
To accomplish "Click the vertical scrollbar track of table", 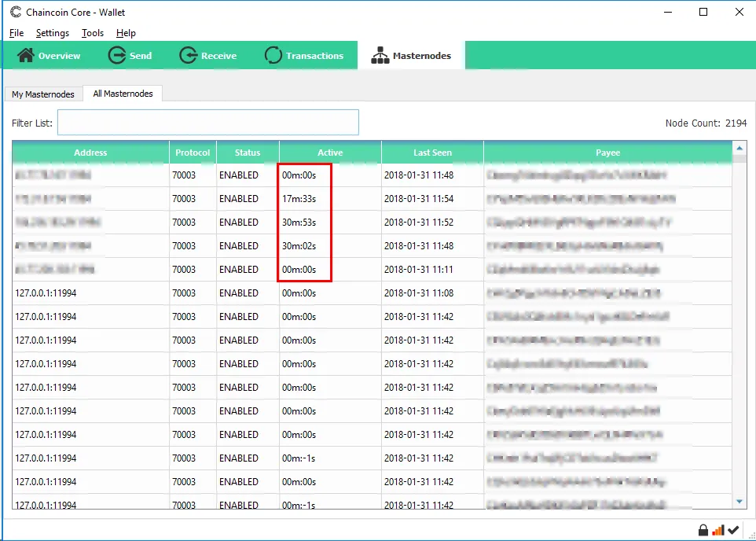I will [x=739, y=328].
